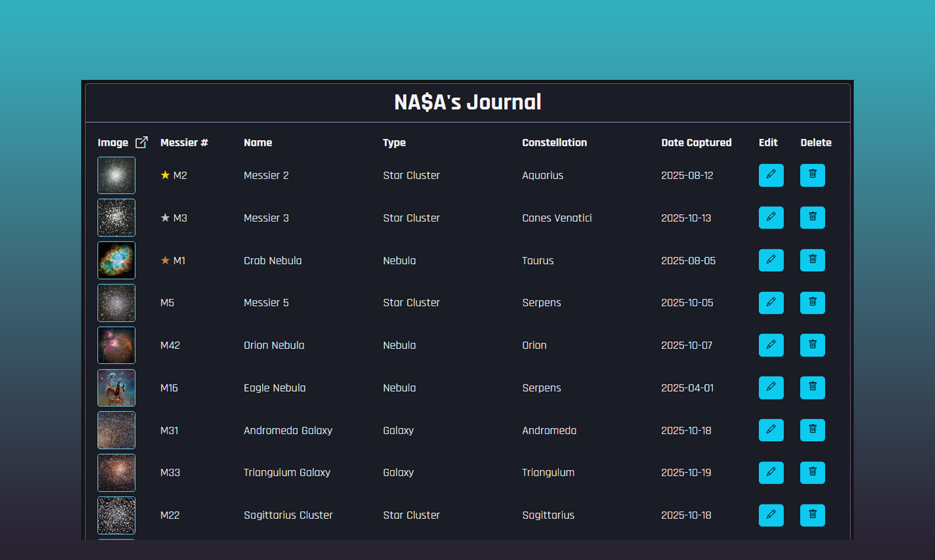Open the Eagle Nebula thumbnail
Viewport: 935px width, 560px height.
coord(116,387)
